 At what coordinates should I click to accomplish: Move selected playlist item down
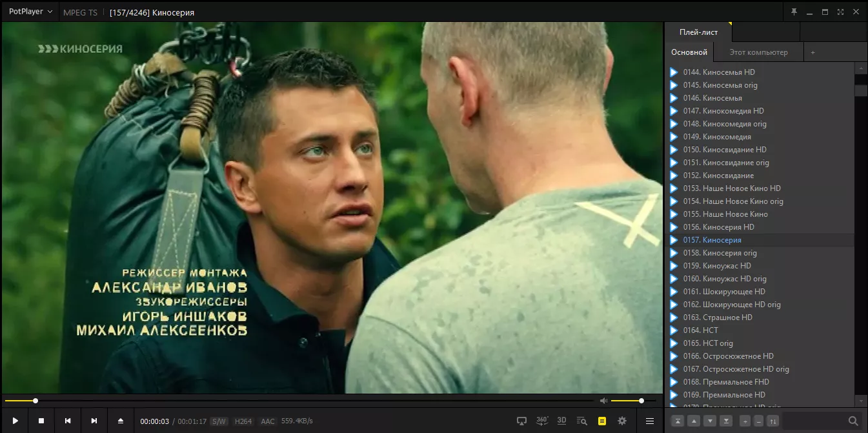710,421
